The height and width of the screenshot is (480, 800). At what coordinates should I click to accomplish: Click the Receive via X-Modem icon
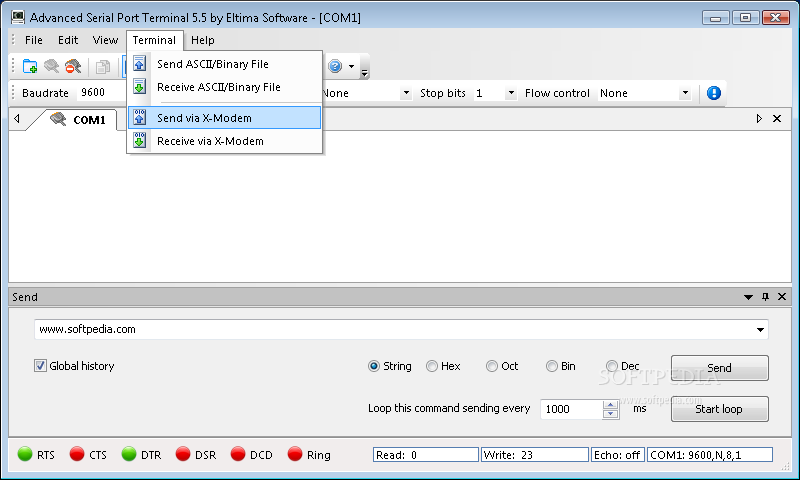pos(139,141)
